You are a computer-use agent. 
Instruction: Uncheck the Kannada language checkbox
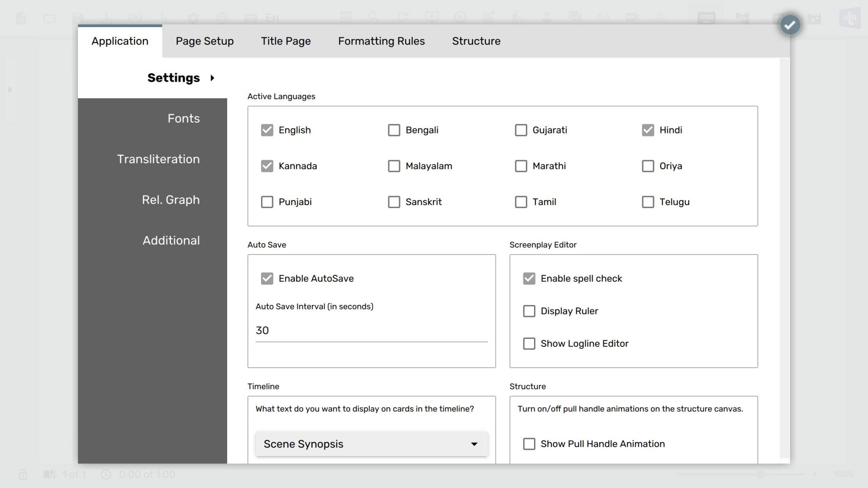(x=267, y=166)
